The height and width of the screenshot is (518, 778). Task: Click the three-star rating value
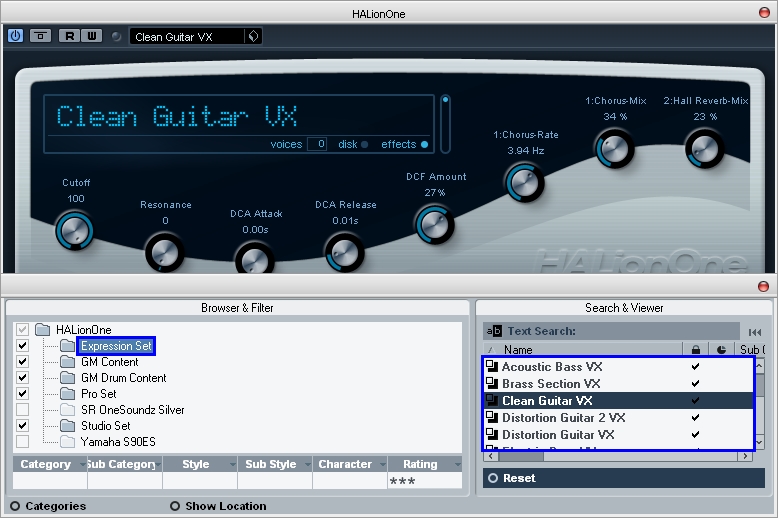point(402,481)
